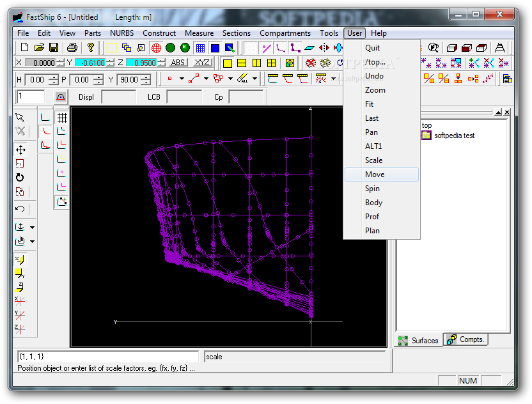Choose the four-pane viewport layout icon
Viewport: 532px width, 404px height.
271,63
